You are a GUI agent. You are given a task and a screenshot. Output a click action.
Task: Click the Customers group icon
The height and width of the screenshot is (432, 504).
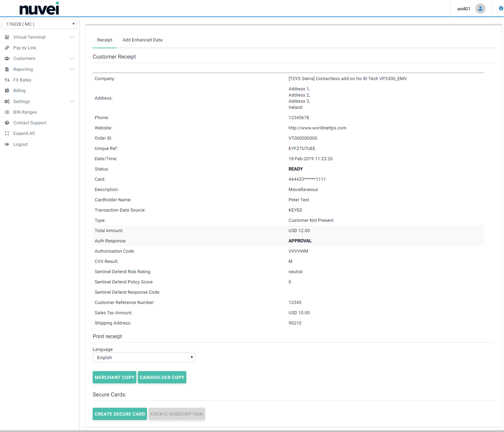point(7,59)
